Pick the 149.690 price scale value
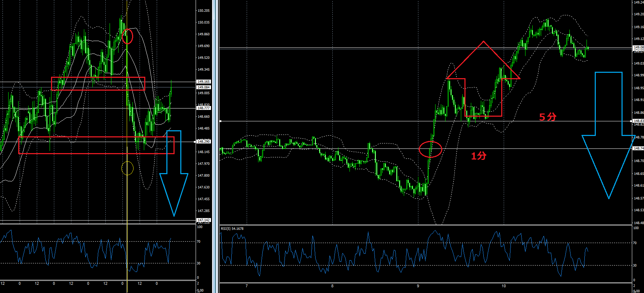This screenshot has width=644, height=293. 203,46
